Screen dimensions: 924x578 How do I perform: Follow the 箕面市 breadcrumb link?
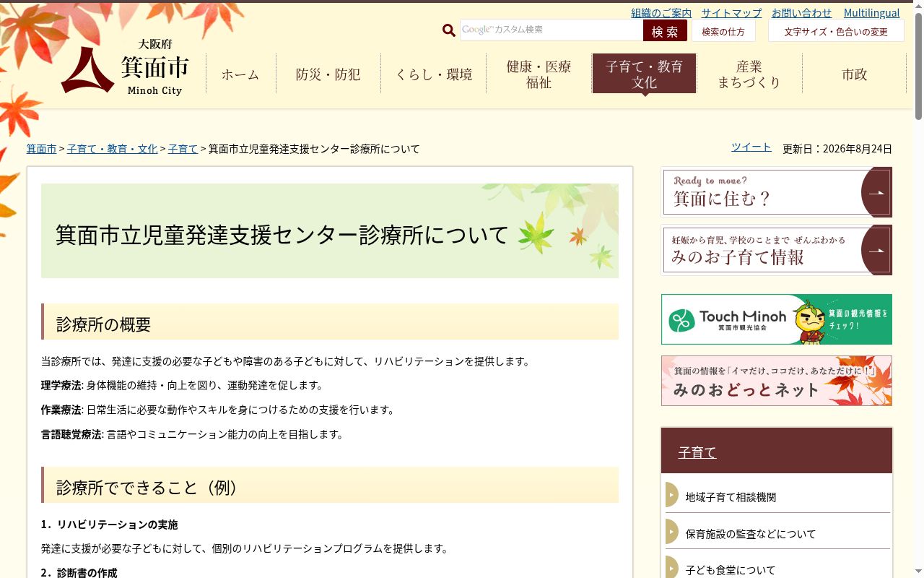coord(41,149)
